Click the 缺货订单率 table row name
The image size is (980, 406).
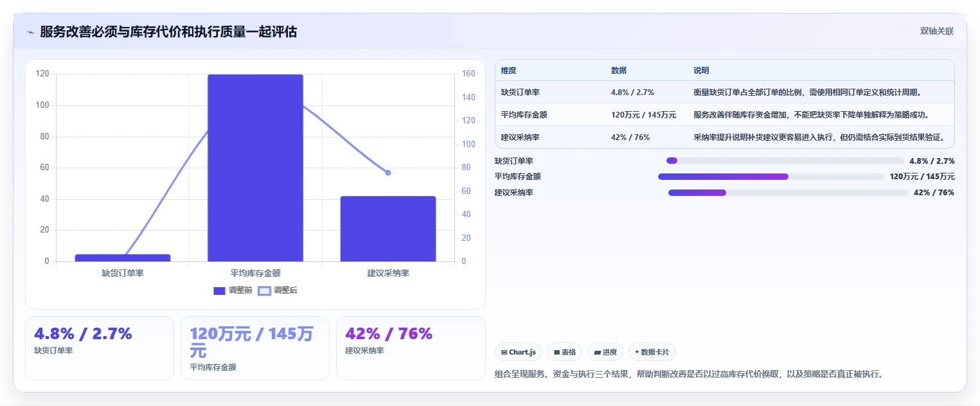[520, 93]
